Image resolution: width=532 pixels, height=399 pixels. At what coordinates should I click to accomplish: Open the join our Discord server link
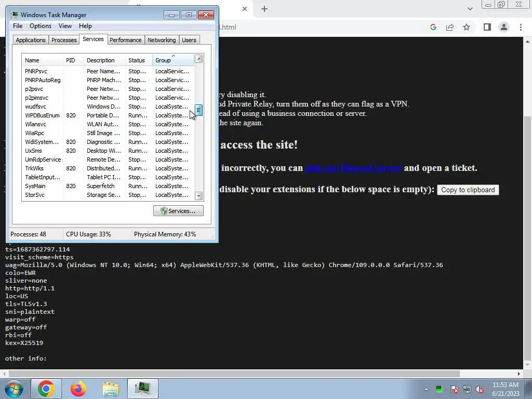(x=353, y=168)
